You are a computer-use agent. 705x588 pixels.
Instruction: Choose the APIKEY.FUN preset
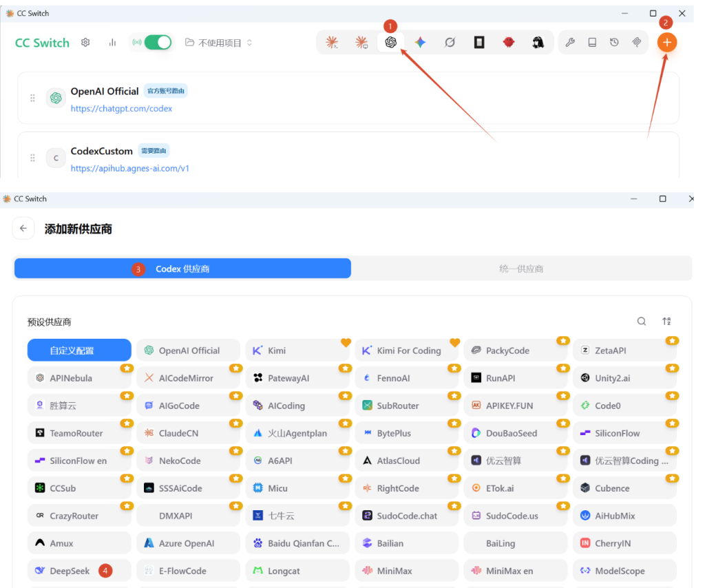coord(516,406)
